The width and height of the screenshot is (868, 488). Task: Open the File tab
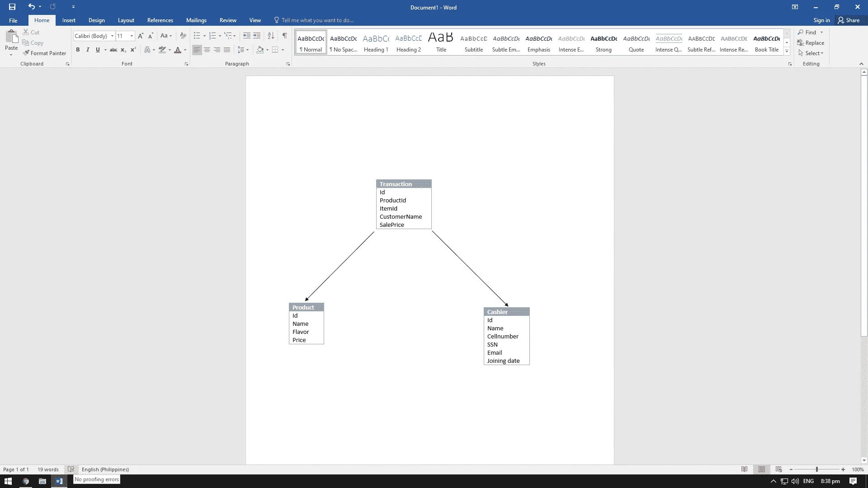[13, 20]
